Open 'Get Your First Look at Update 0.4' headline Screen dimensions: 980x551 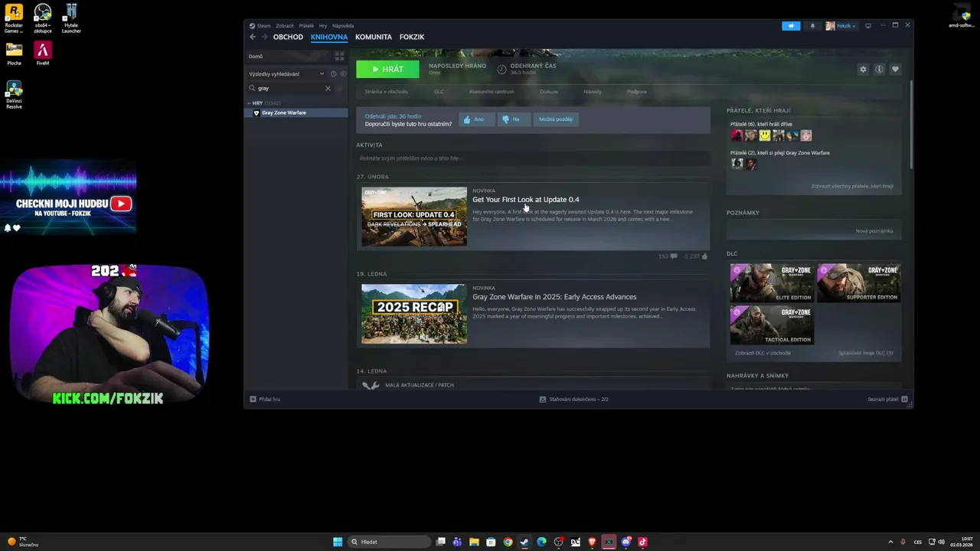point(526,200)
